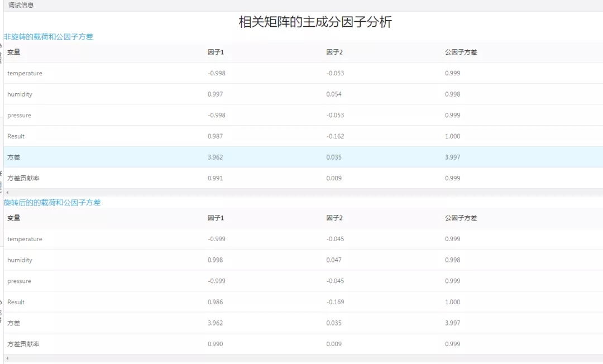Open the 调试信息 tab
The height and width of the screenshot is (364, 603).
(x=21, y=5)
